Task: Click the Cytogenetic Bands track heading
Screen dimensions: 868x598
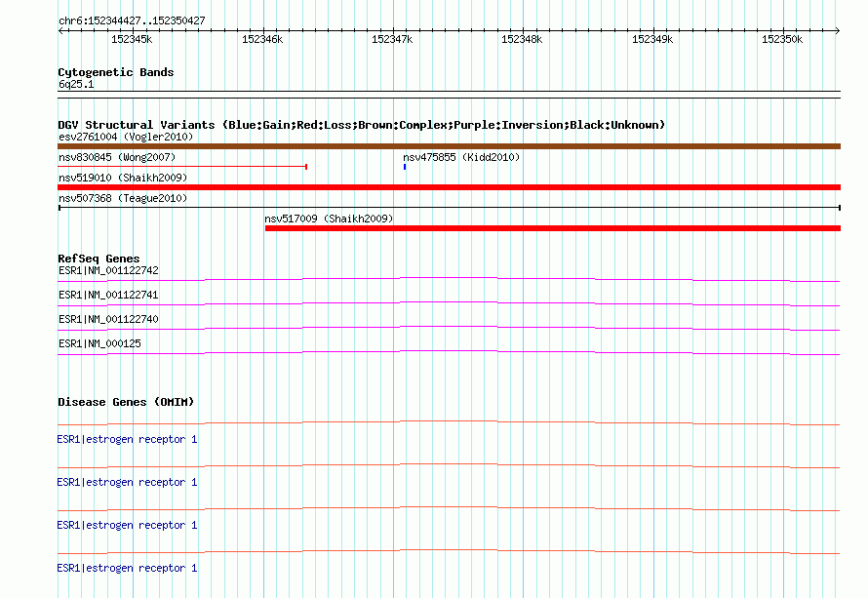Action: [x=116, y=72]
